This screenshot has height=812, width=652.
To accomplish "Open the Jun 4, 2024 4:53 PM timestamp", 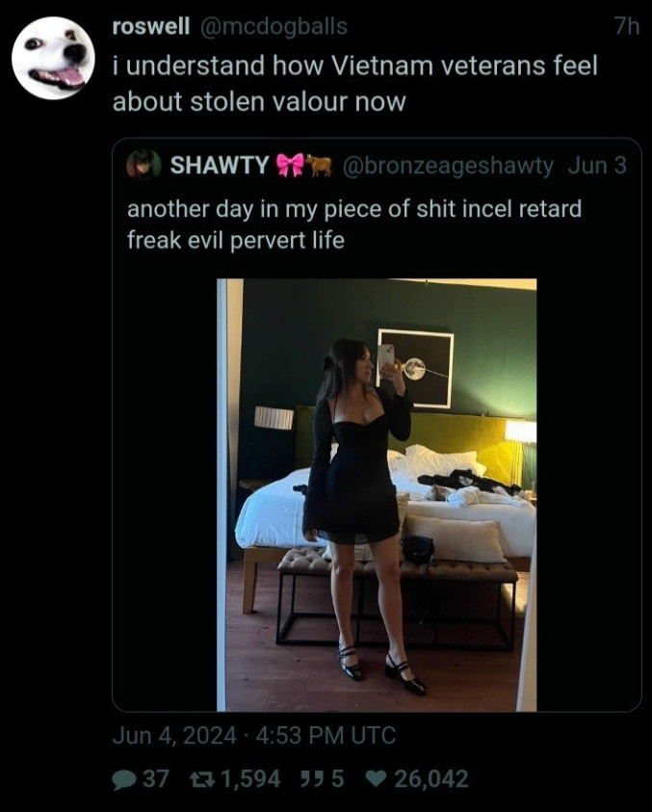I will 254,735.
